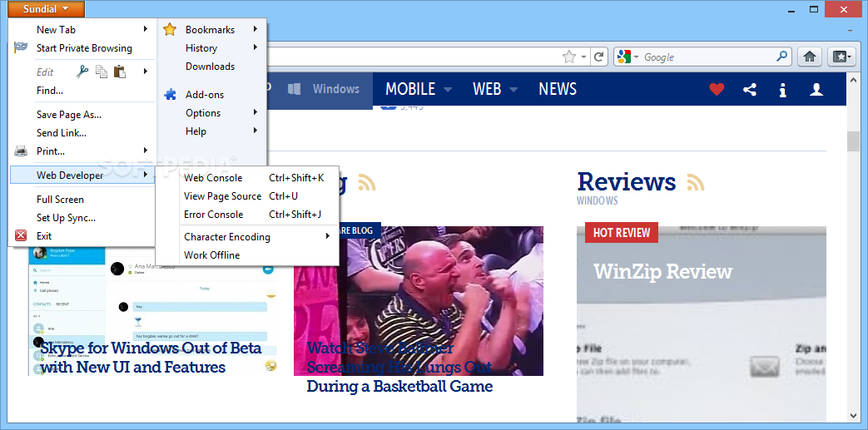Open the Watch Steve Ballmer article headline
868x430 pixels.
click(x=399, y=367)
